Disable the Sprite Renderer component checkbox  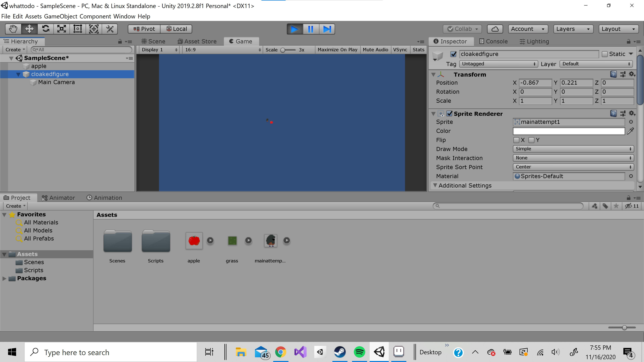click(x=449, y=114)
